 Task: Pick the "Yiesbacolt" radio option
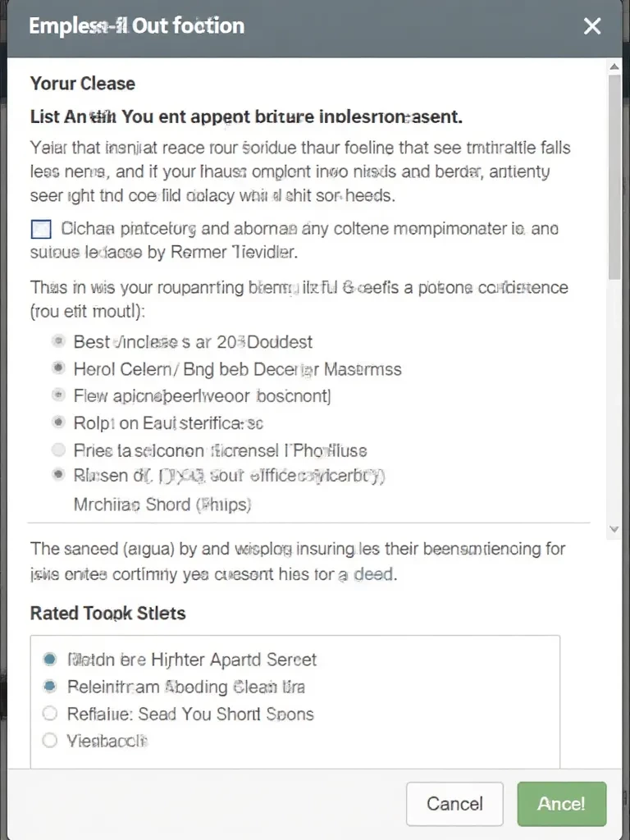[x=50, y=740]
